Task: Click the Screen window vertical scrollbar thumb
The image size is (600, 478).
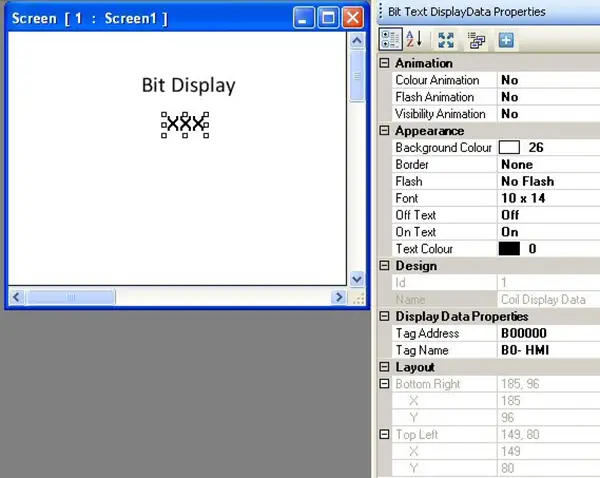Action: [357, 76]
